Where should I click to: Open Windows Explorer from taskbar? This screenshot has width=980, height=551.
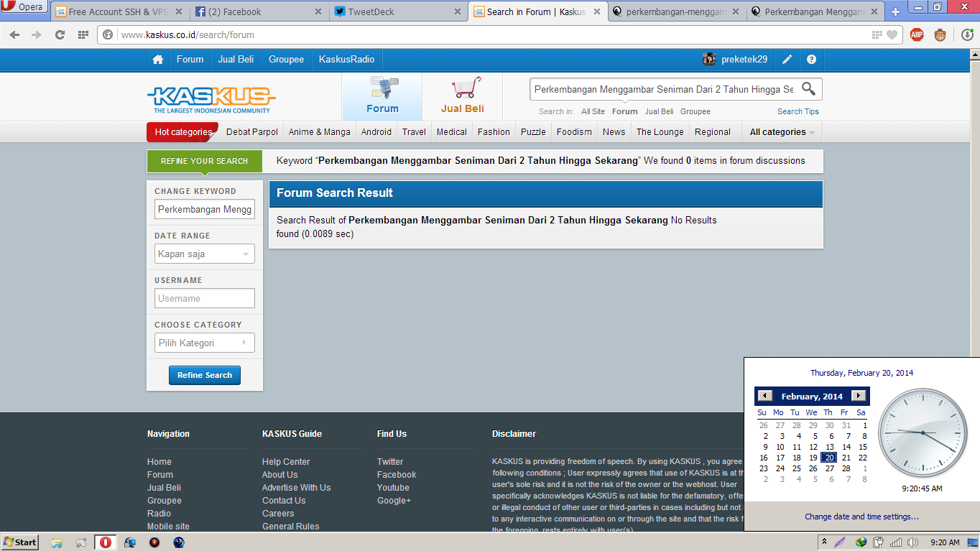57,542
